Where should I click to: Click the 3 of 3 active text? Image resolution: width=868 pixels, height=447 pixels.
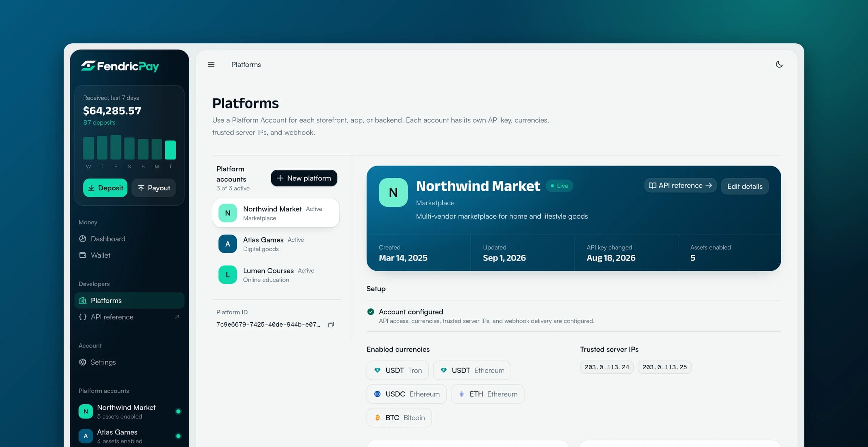tap(233, 188)
